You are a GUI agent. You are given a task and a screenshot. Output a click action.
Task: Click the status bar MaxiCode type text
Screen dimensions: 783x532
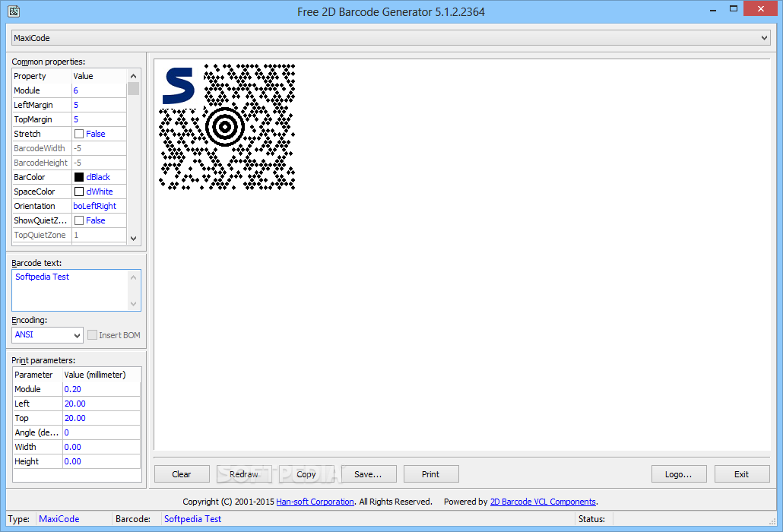tap(59, 519)
